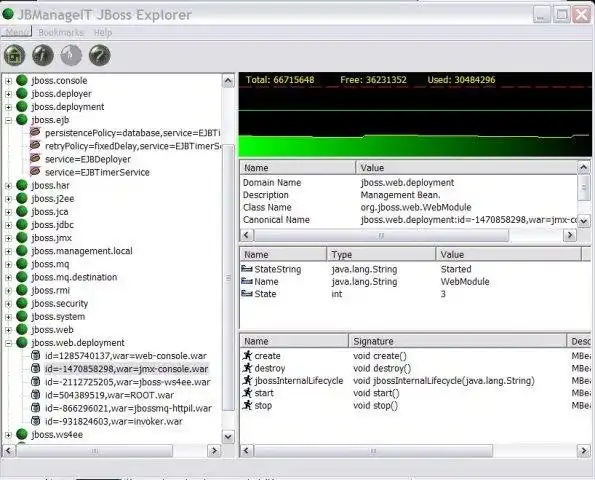Click the jboss.console domain green ball icon

click(22, 80)
